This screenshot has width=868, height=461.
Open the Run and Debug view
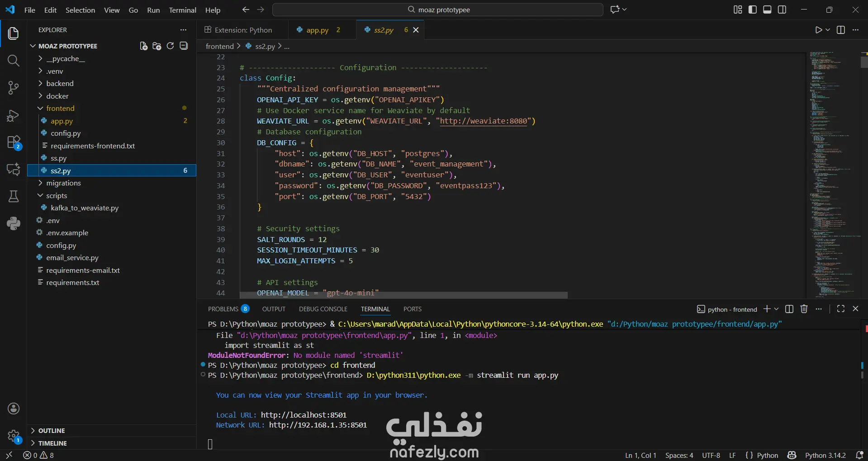click(x=14, y=115)
